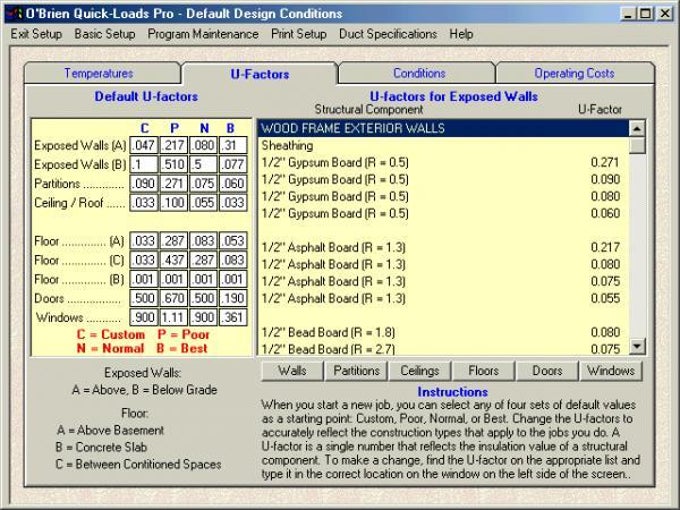The width and height of the screenshot is (680, 510).
Task: Edit Exposed Walls (A) Custom value .047
Action: 144,145
